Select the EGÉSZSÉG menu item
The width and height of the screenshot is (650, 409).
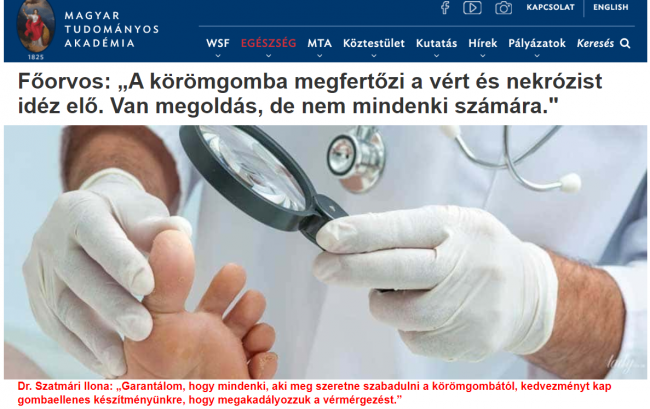click(269, 43)
